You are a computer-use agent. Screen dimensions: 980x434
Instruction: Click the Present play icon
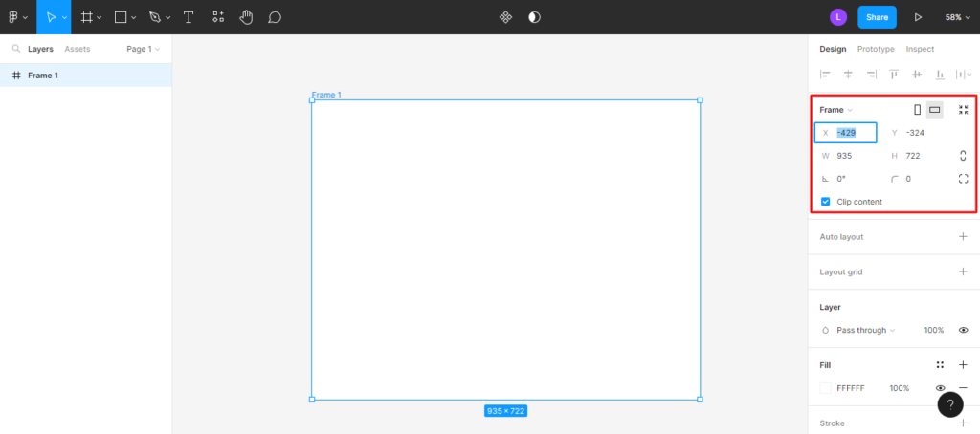(918, 17)
